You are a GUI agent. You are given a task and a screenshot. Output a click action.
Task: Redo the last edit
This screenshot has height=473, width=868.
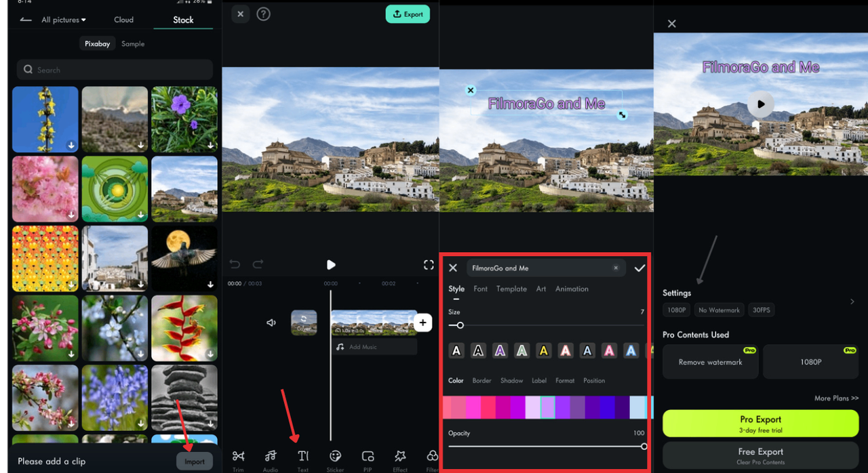click(258, 264)
